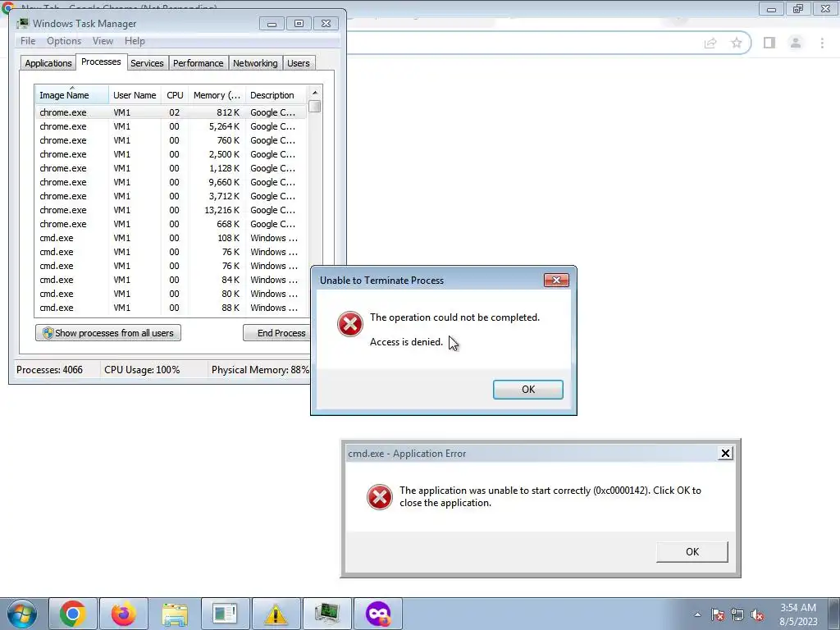Viewport: 840px width, 630px height.
Task: Click OK in Unable to Terminate Process dialog
Action: coord(527,390)
